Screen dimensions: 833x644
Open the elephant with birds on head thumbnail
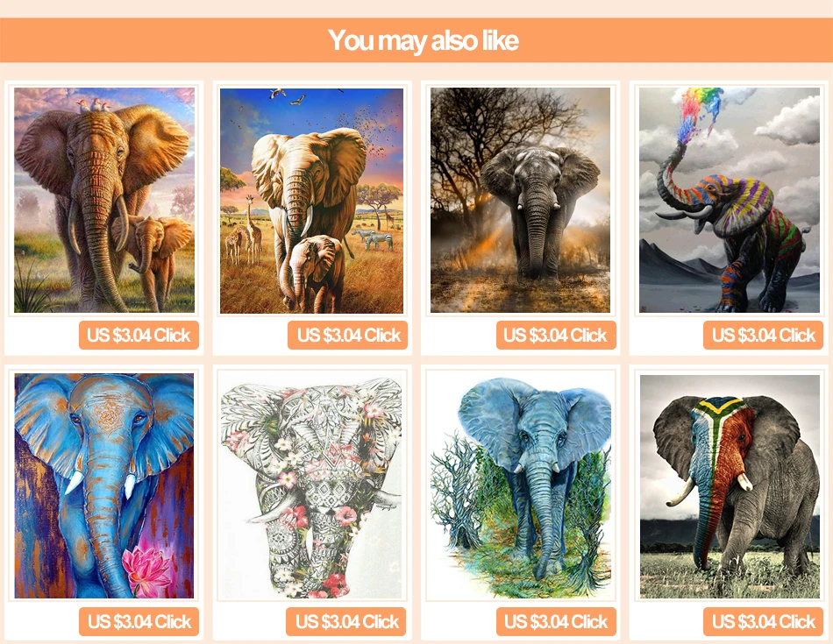pyautogui.click(x=104, y=200)
